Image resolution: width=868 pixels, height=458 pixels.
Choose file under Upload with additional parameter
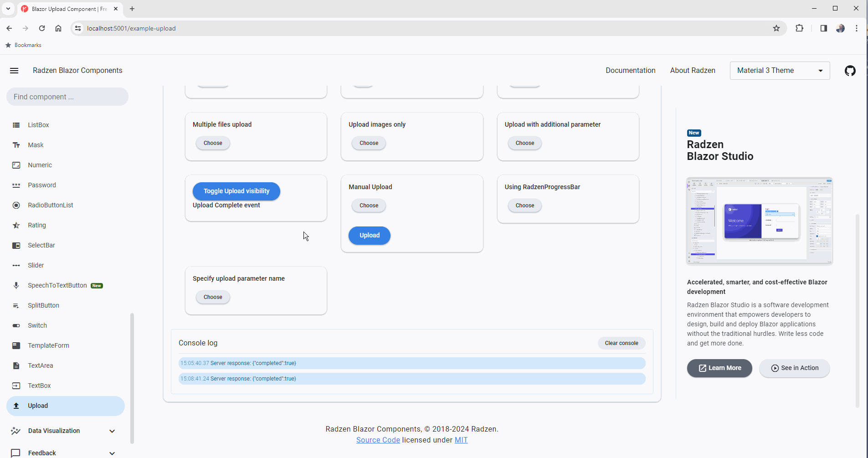(x=525, y=143)
